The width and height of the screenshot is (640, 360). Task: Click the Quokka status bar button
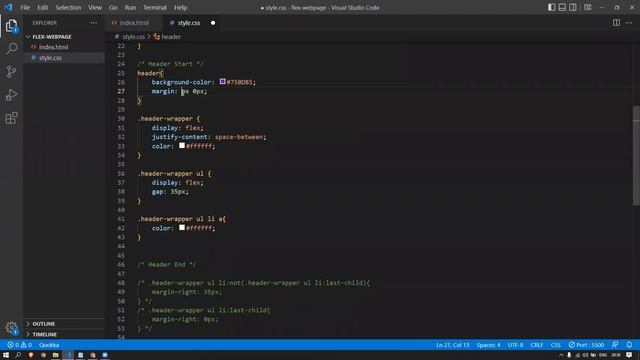pyautogui.click(x=49, y=345)
